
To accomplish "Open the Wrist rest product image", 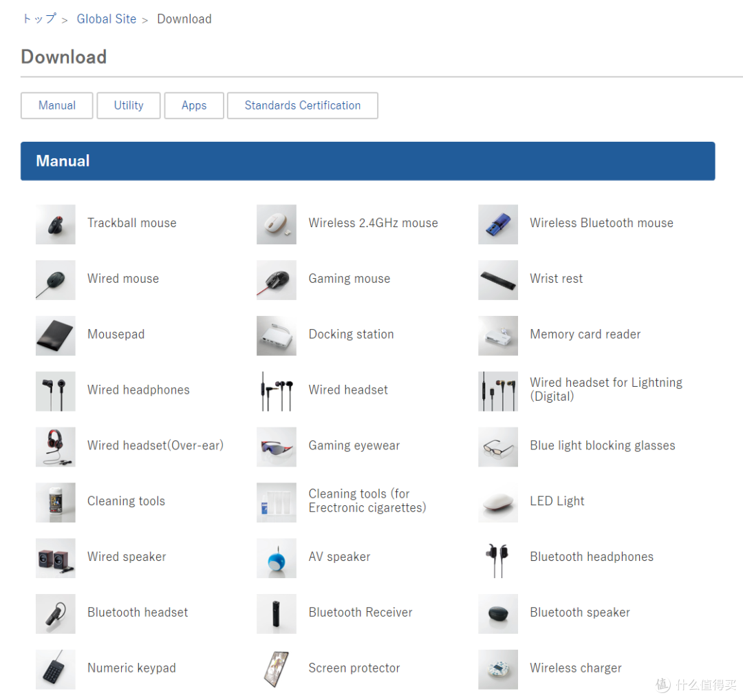I will (x=498, y=279).
